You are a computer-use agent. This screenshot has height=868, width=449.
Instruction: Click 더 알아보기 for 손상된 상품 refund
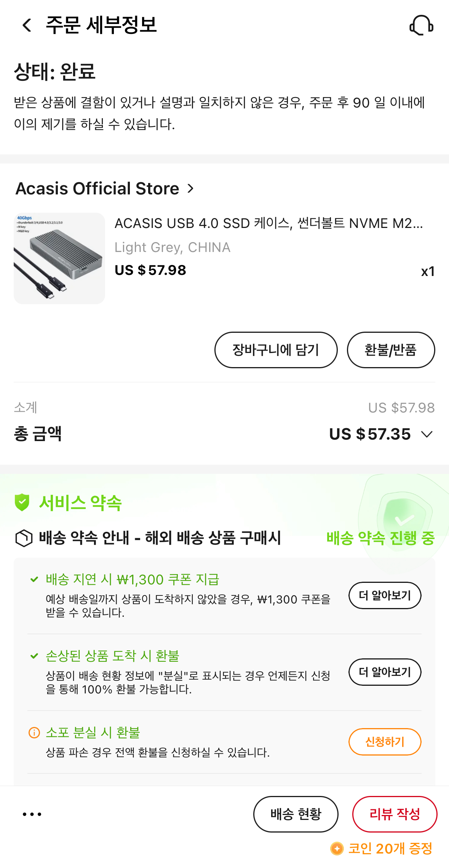point(385,672)
